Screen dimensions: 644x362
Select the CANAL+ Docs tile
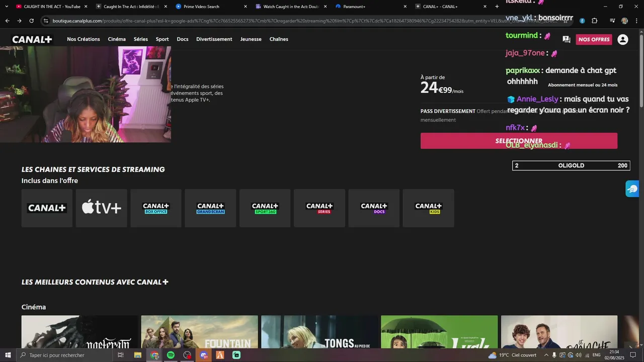click(x=374, y=208)
